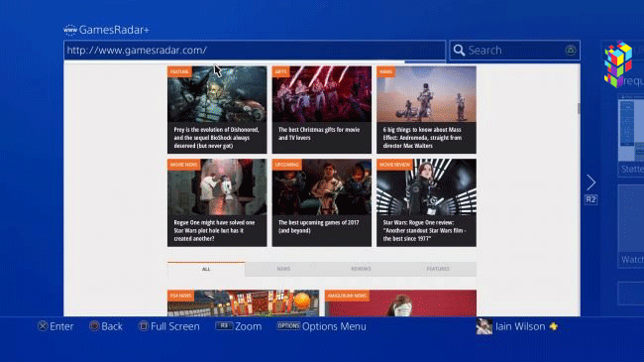
Task: Click the search magnifier icon
Action: (x=459, y=51)
